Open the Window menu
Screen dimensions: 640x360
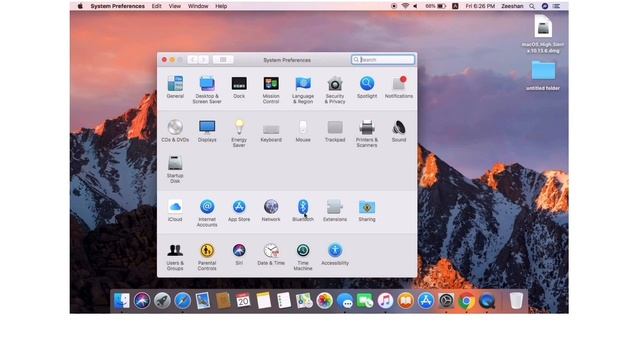coord(198,6)
